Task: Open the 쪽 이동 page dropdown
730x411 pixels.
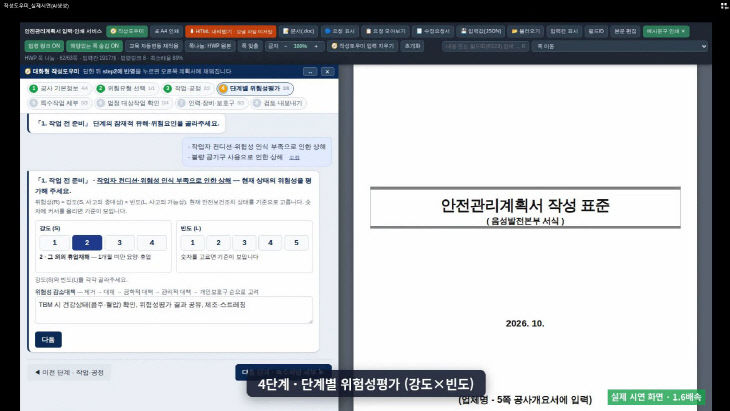Action: [x=620, y=46]
